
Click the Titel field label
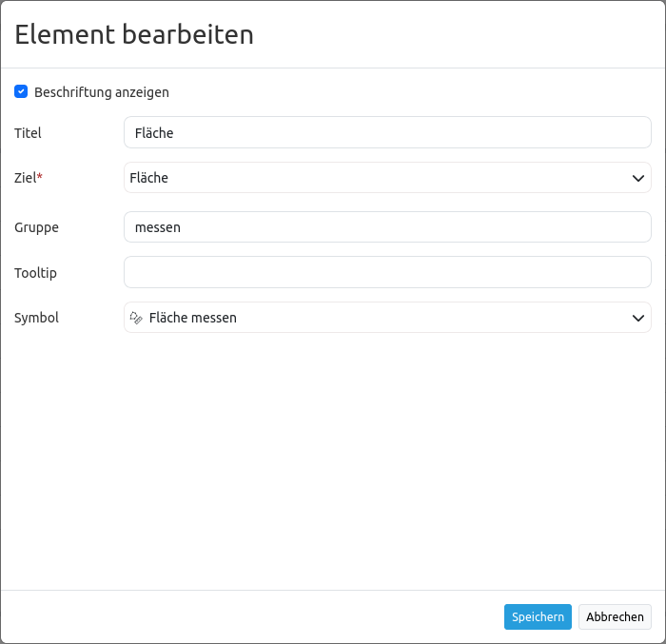point(28,133)
